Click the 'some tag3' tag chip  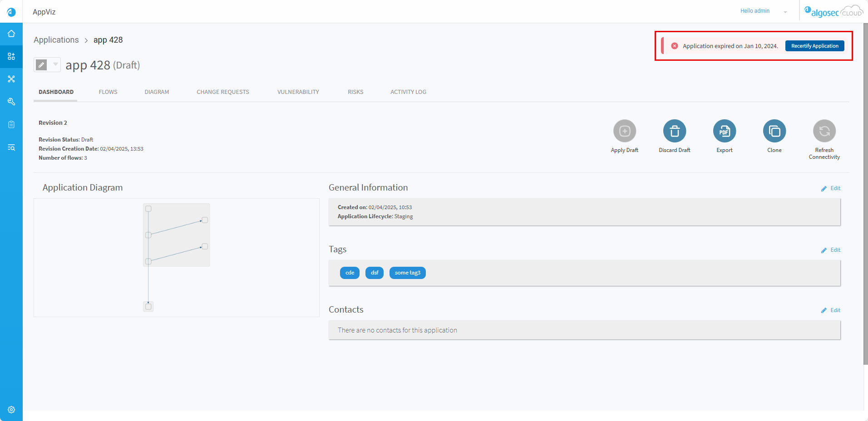click(x=407, y=273)
